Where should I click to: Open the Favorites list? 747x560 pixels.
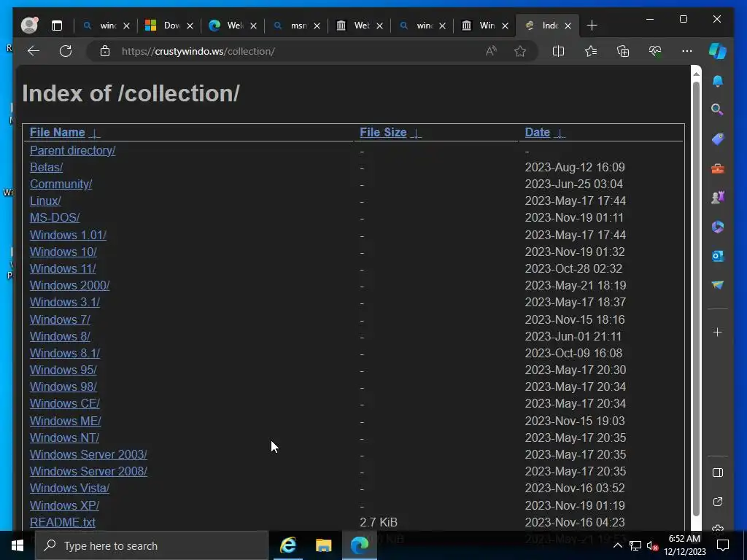pos(591,51)
